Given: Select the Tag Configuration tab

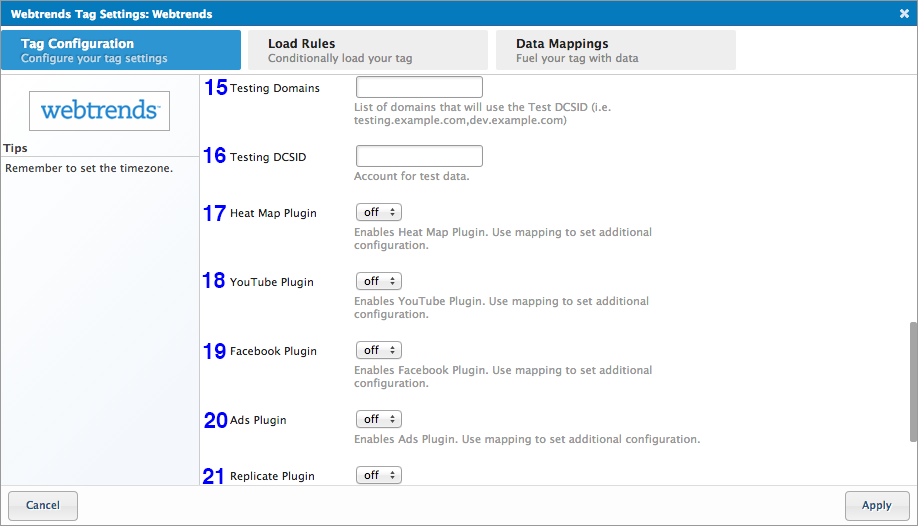Looking at the screenshot, I should [x=121, y=50].
